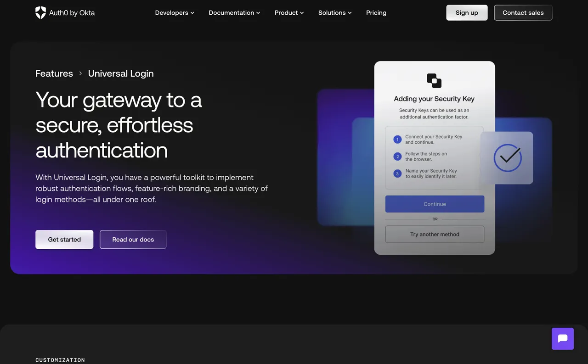
Task: Click the step 1 numbered badge
Action: [397, 139]
